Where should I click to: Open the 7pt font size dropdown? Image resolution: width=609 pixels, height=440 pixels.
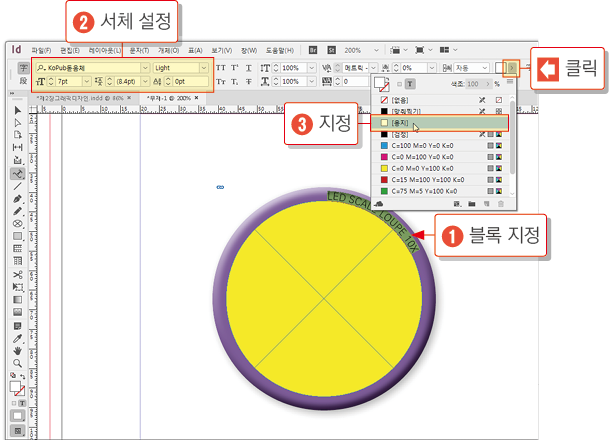tap(87, 82)
